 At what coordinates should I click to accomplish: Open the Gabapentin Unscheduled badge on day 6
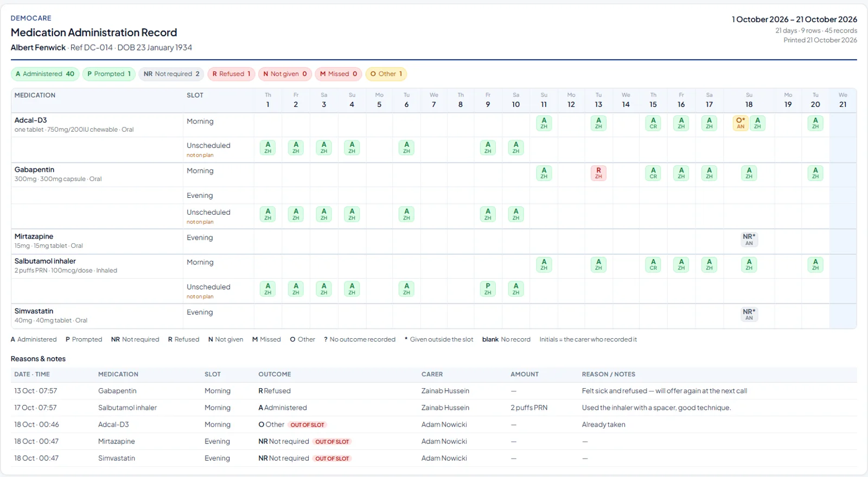(x=406, y=214)
